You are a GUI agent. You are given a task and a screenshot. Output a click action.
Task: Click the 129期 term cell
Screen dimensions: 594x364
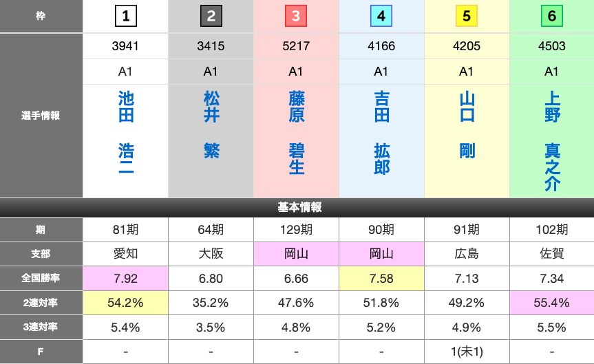pyautogui.click(x=296, y=230)
